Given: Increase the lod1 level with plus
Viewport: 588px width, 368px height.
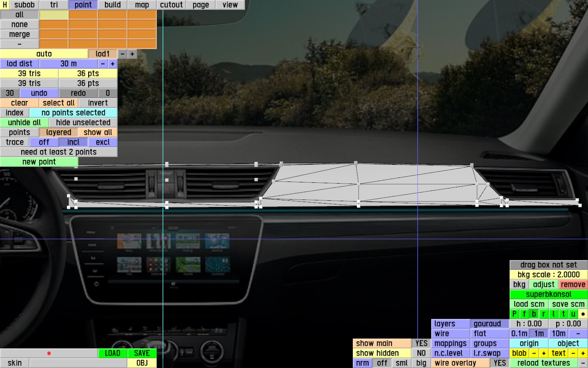Looking at the screenshot, I should (x=132, y=54).
